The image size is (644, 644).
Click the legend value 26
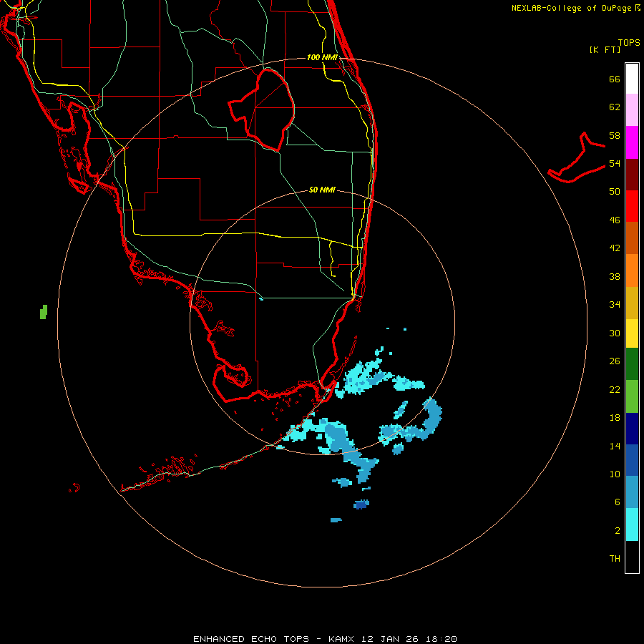click(x=615, y=361)
